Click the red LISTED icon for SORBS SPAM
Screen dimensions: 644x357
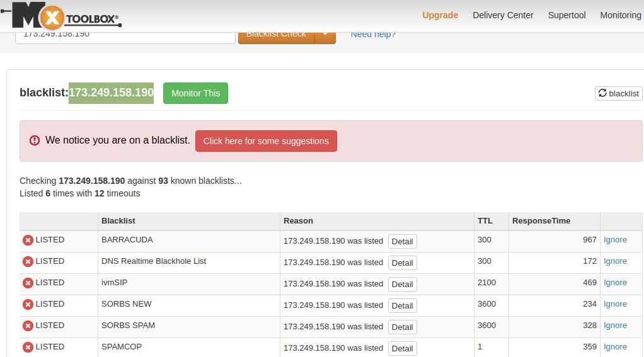[x=28, y=326]
